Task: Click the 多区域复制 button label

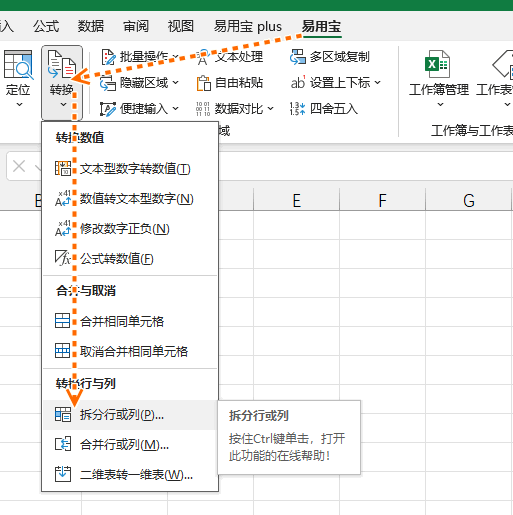Action: (340, 57)
